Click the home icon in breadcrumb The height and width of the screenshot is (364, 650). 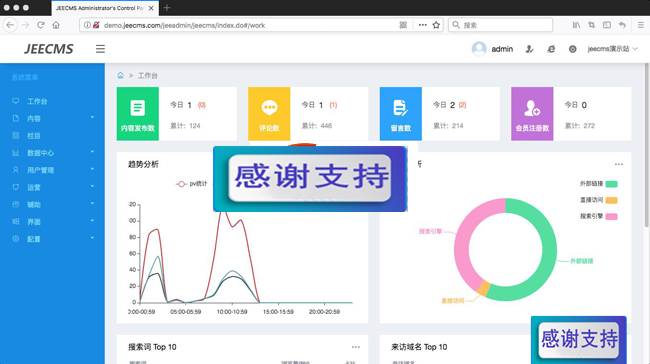click(x=120, y=75)
